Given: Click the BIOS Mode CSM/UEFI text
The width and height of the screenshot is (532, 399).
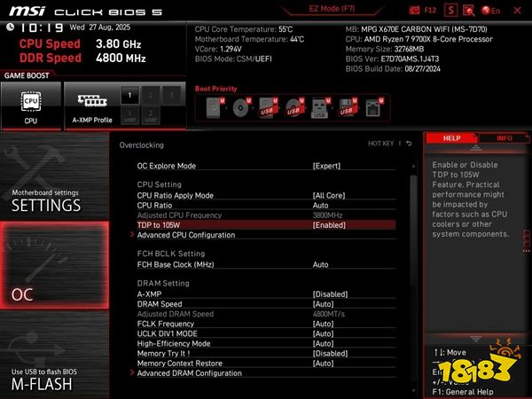Looking at the screenshot, I should tap(233, 59).
